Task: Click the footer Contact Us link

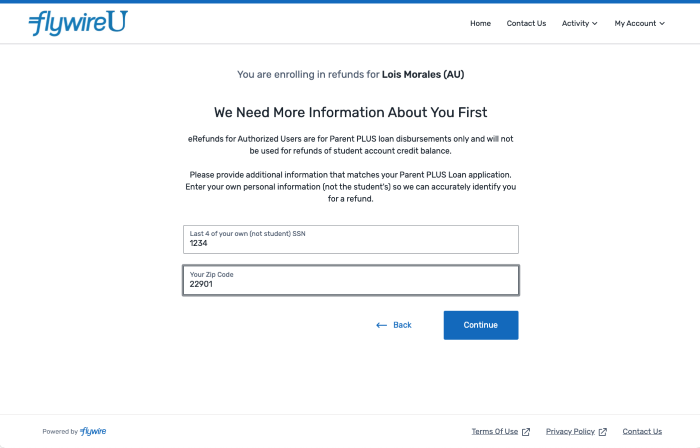Action: click(642, 432)
